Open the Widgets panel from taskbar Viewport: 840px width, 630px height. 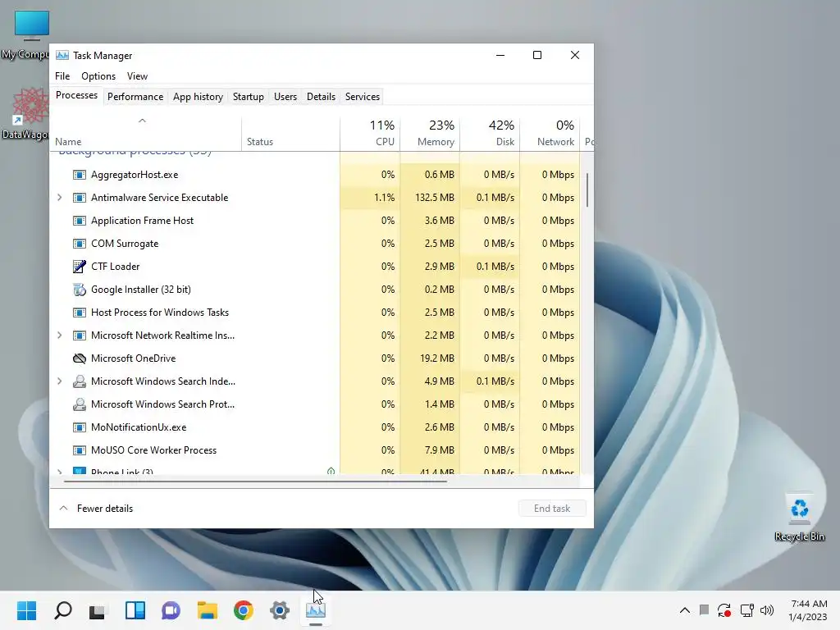point(135,610)
